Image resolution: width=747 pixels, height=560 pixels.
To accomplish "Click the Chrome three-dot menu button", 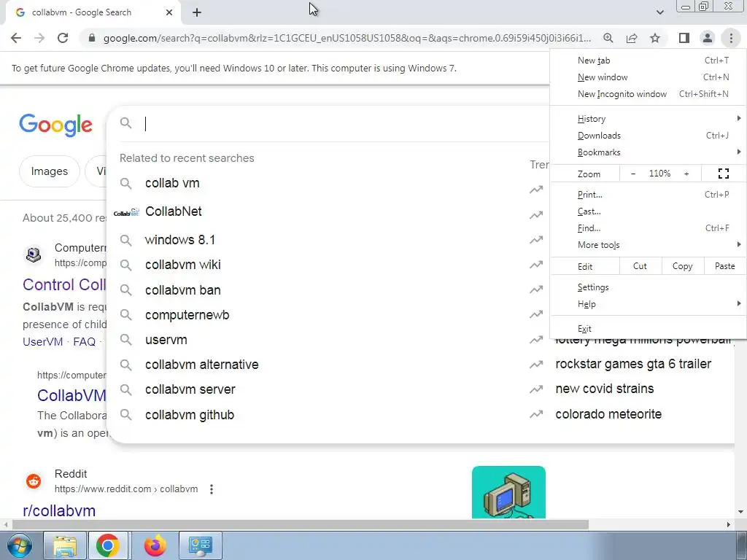I will click(x=731, y=38).
